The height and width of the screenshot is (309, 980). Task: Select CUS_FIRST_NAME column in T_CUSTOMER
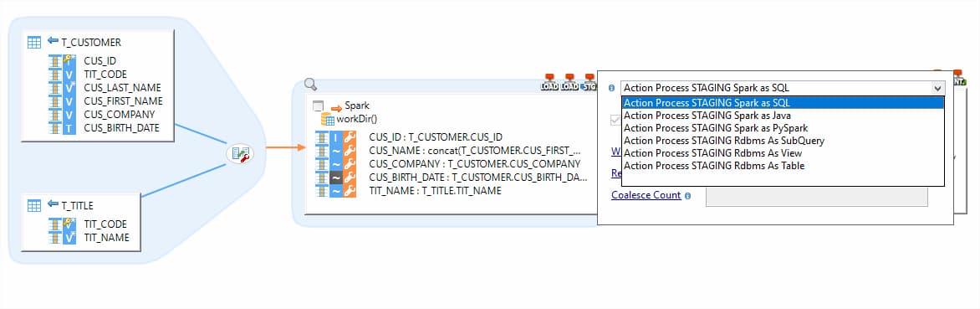tap(123, 101)
